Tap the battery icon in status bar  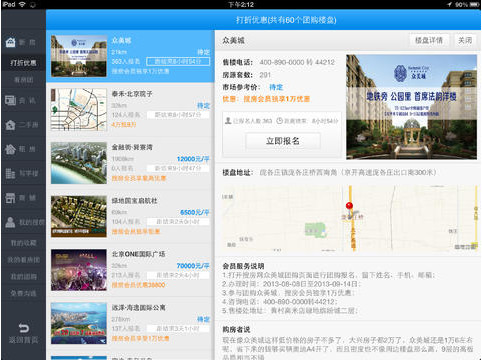coord(474,5)
